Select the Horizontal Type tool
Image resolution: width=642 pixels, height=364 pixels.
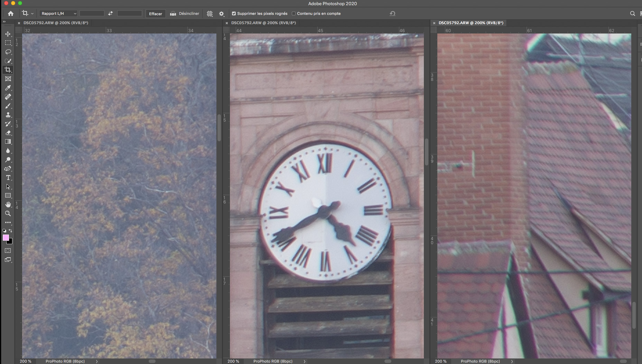click(8, 178)
